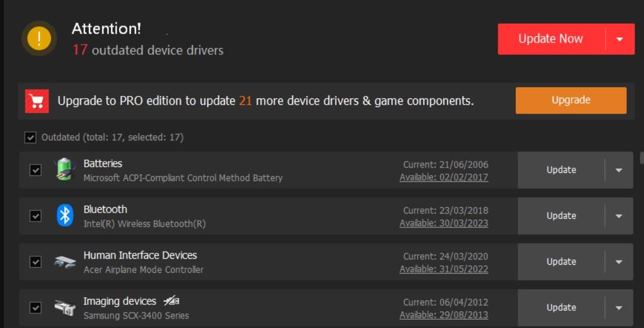Open the Available: 29/08/2013 link
The image size is (644, 328).
(x=443, y=315)
